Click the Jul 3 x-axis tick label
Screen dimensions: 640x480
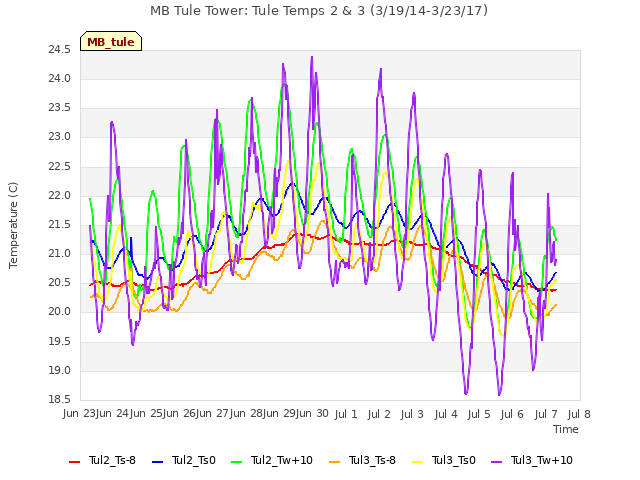(x=412, y=414)
